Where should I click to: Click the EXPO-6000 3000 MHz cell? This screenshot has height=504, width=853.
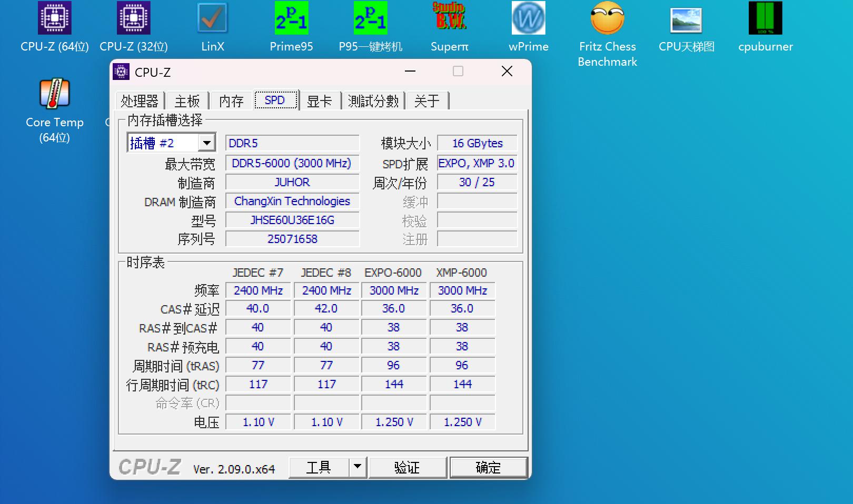pos(394,290)
